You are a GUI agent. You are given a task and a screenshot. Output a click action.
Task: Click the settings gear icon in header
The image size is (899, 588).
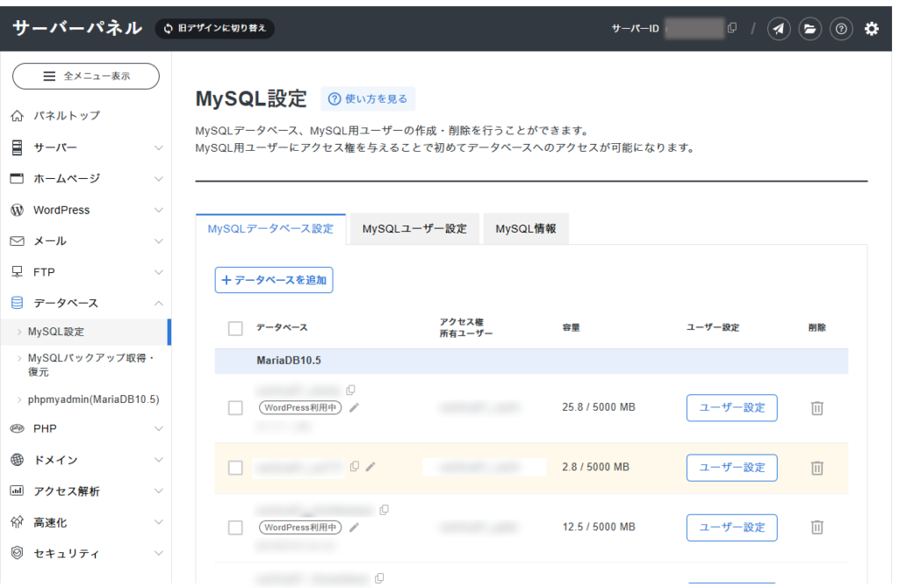871,29
